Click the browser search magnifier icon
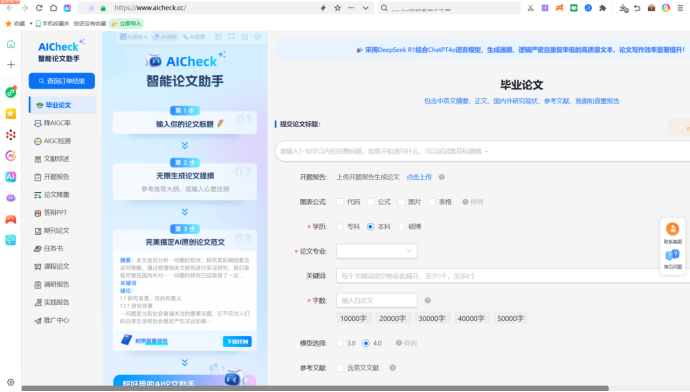 click(x=384, y=8)
